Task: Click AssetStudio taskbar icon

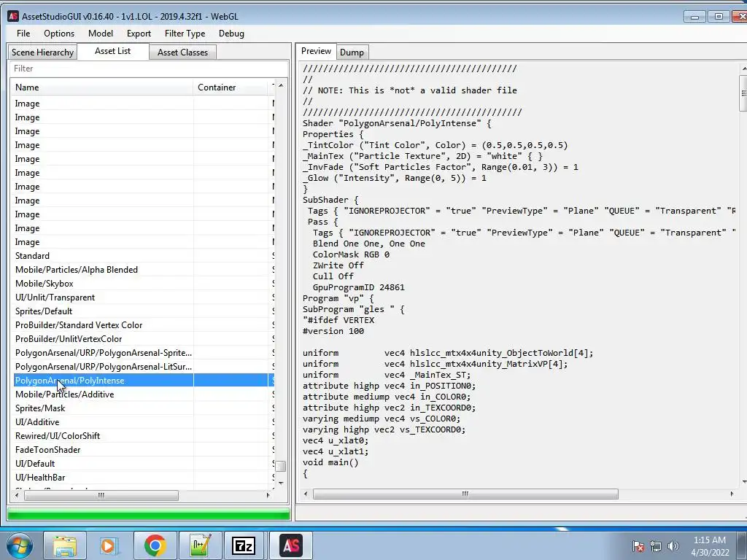Action: point(291,545)
